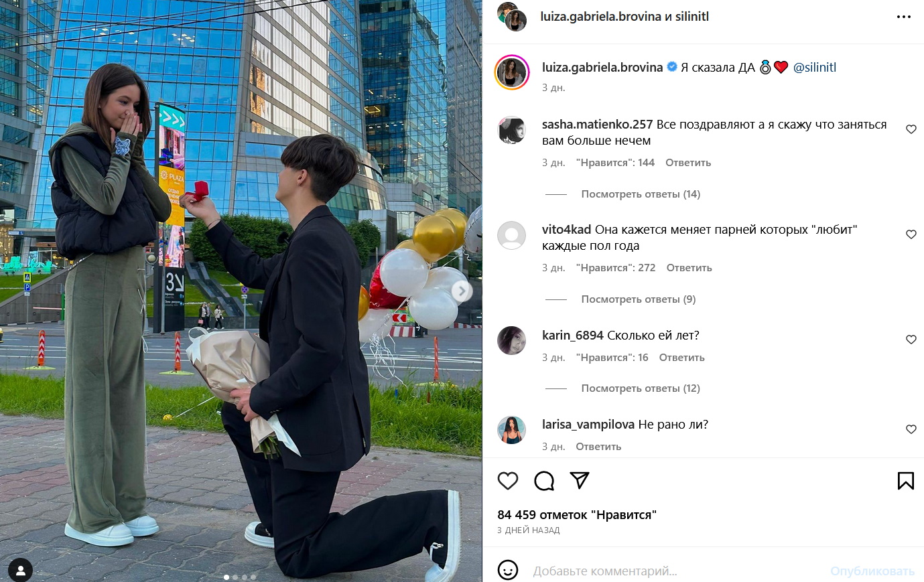924x582 pixels.
Task: Show tagged people icon on the photo
Action: click(21, 570)
